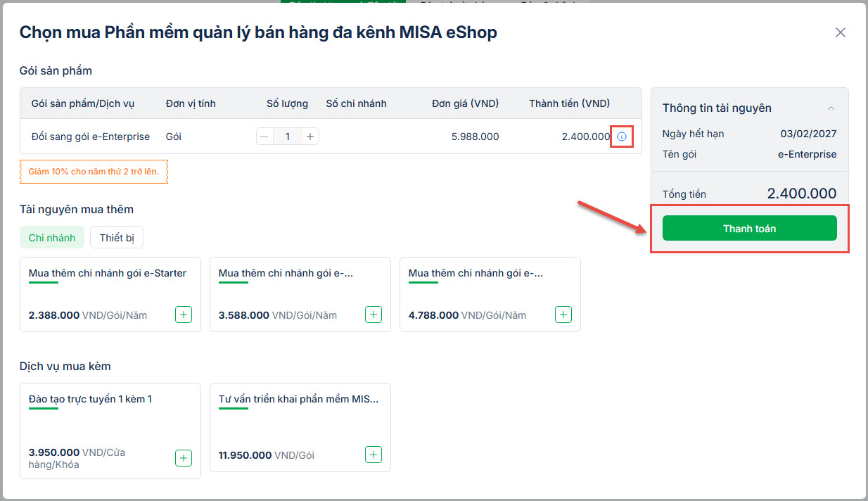The width and height of the screenshot is (868, 501).
Task: Click the 11.950.000 VND/Gói price
Action: point(267,455)
